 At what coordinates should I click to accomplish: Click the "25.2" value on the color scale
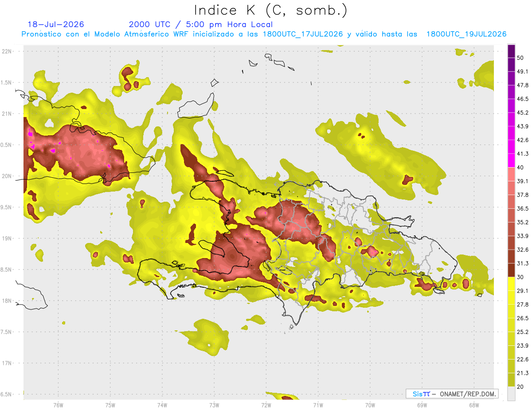[x=523, y=332]
